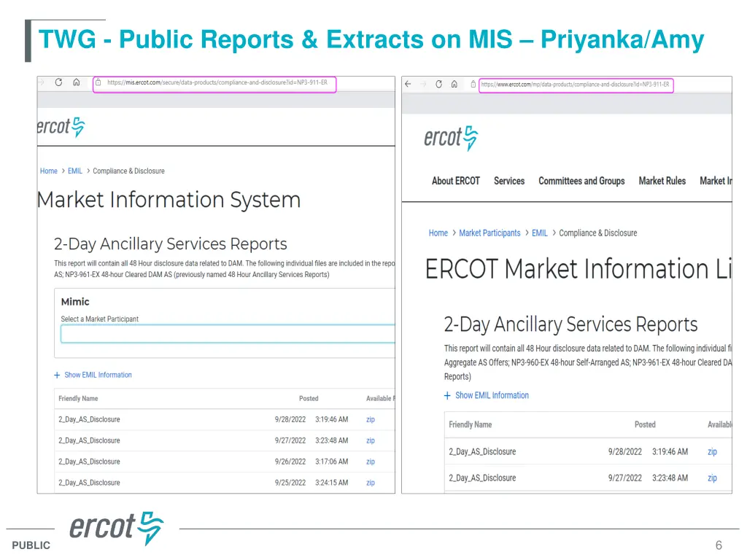Focus the Select a Market Participant field
The height and width of the screenshot is (560, 747).
click(x=228, y=334)
